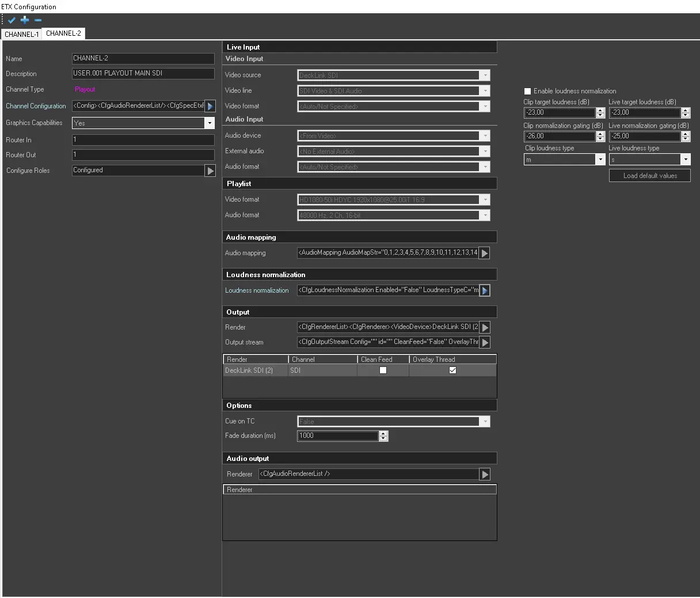This screenshot has height=598, width=700.
Task: Click the checkmark apply icon in toolbar
Action: (12, 20)
